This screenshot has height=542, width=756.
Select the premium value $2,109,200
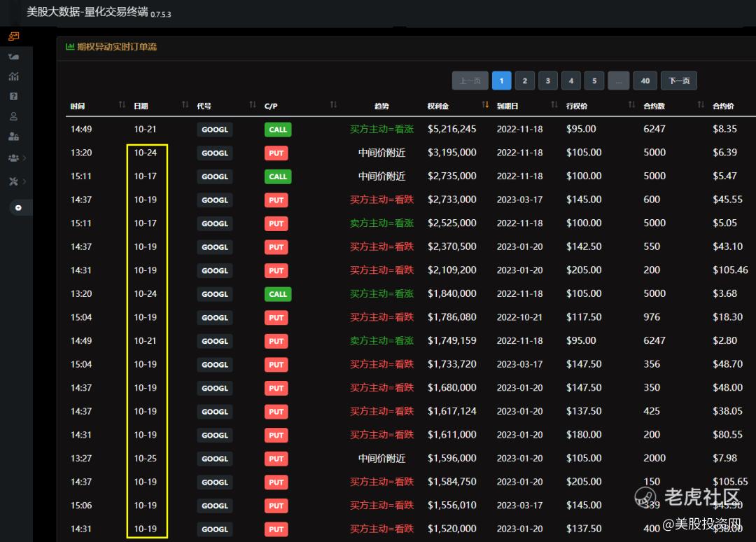pos(451,270)
